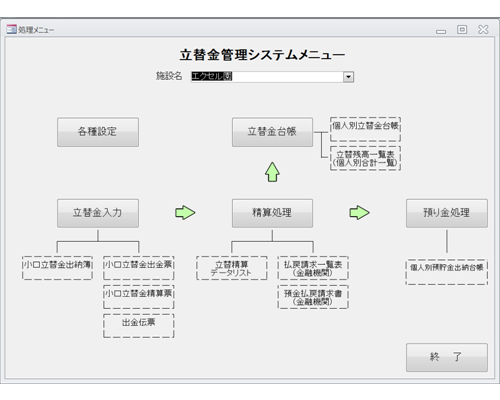Select the 小口立替金精算票 report box
The image size is (500, 400).
tap(139, 297)
